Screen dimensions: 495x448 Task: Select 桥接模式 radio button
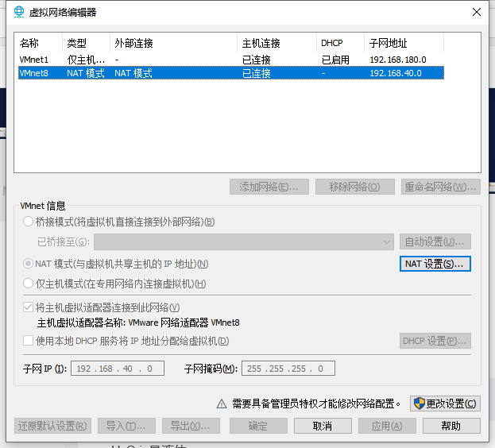[28, 222]
